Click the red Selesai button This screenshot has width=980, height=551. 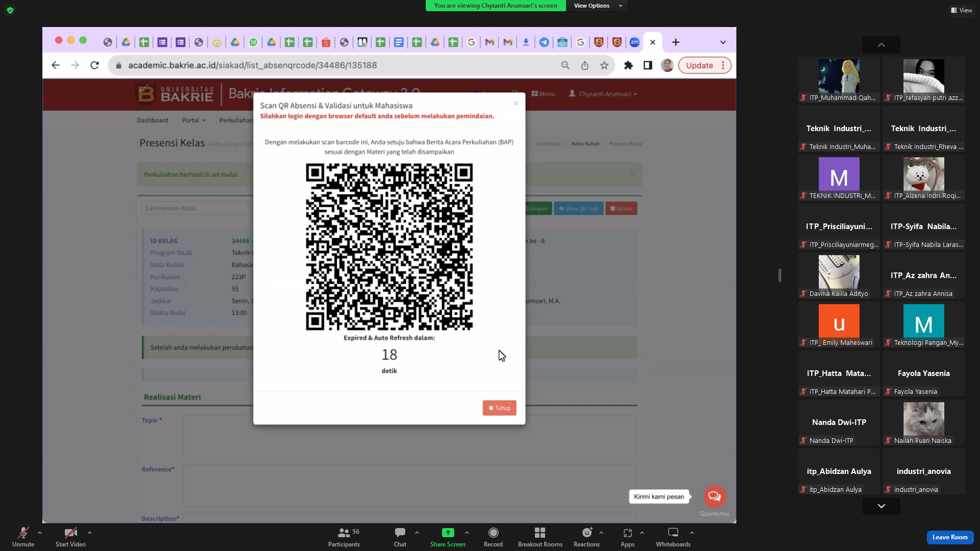[x=621, y=209]
